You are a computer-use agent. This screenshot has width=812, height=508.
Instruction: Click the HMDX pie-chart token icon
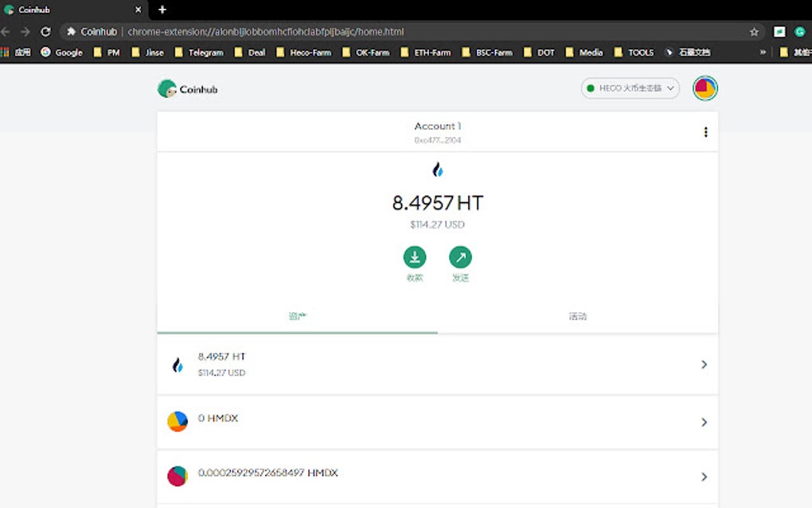tap(177, 422)
